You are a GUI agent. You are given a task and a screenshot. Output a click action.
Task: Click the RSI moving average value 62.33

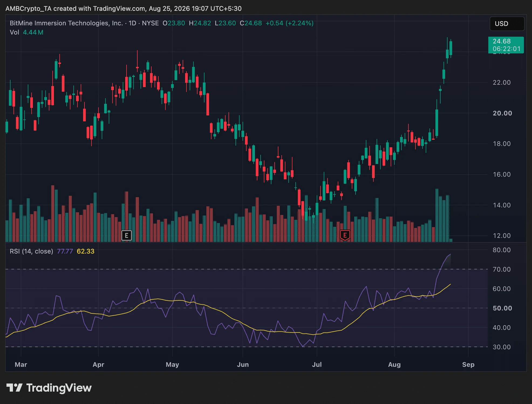tap(86, 251)
